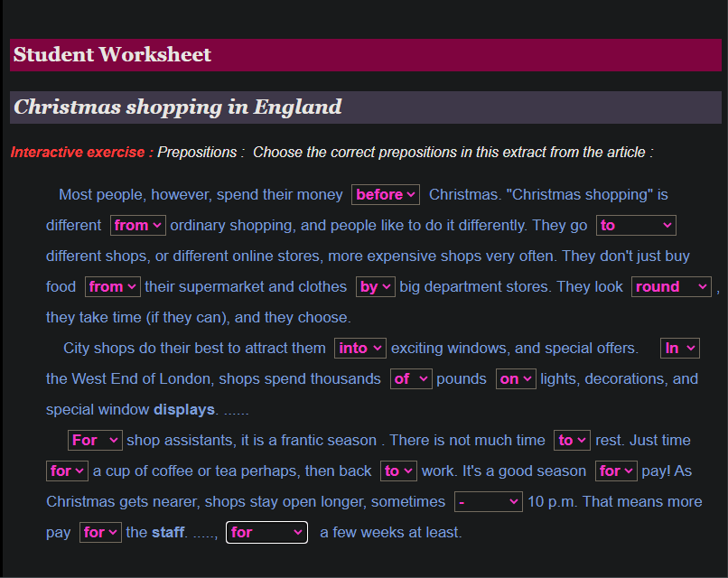Expand the 'by' dropdown before 'big department stores'

pos(376,287)
